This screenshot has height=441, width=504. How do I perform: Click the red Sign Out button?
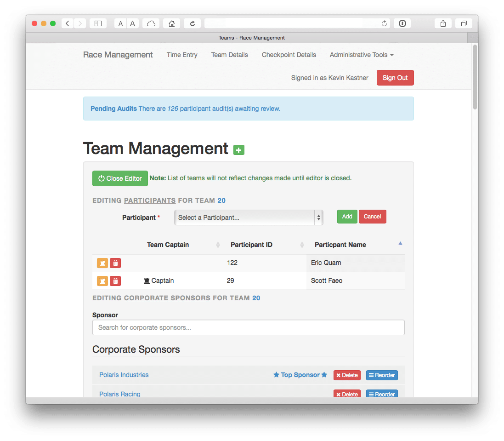[x=395, y=78]
